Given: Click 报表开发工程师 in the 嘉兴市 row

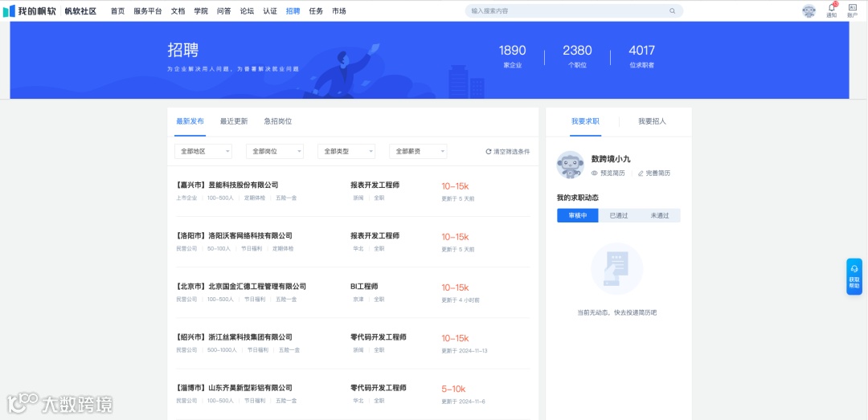Looking at the screenshot, I should point(375,185).
